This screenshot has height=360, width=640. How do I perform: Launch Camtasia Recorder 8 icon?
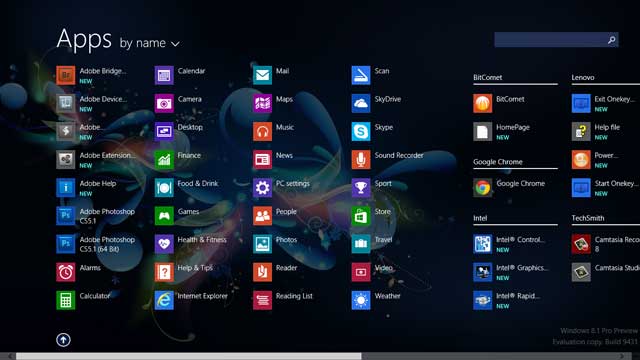[581, 244]
